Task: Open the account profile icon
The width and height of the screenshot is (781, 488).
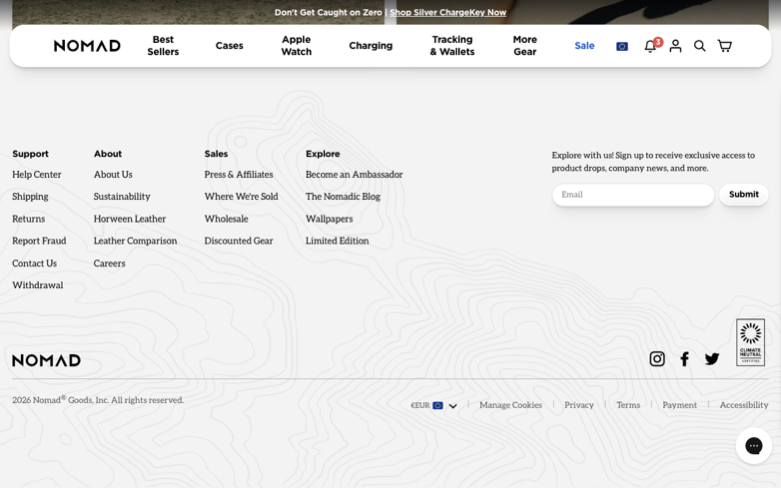Action: [675, 46]
